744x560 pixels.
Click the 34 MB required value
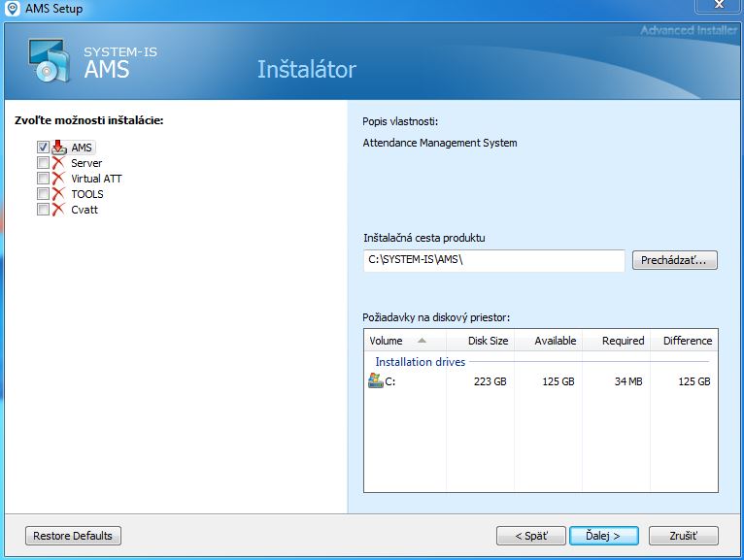point(628,381)
